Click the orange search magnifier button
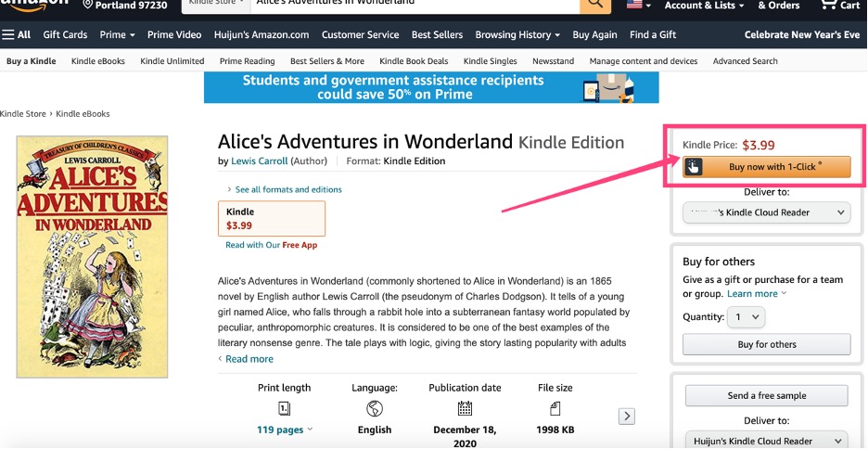868x449 pixels. click(x=594, y=5)
